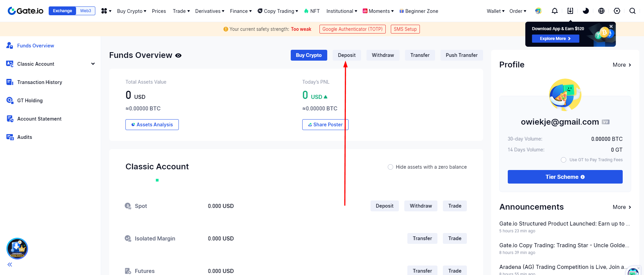The height and width of the screenshot is (275, 644).
Task: Open Audits in sidebar
Action: [x=25, y=137]
